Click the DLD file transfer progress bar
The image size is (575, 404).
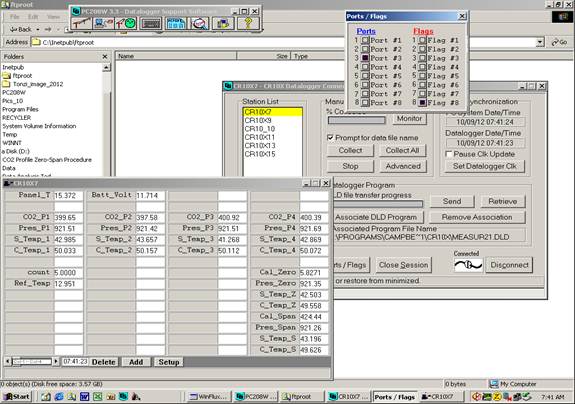point(378,203)
